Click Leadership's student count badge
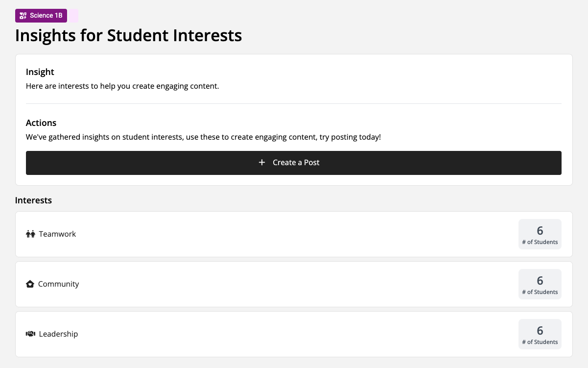The height and width of the screenshot is (368, 588). coord(540,334)
